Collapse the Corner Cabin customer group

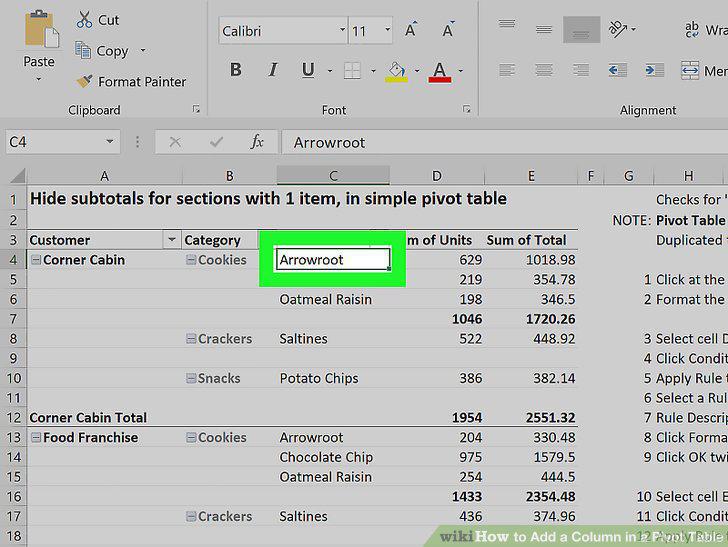(36, 260)
